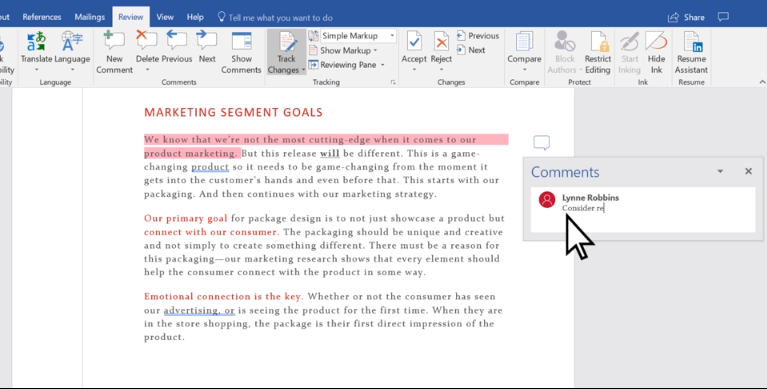The width and height of the screenshot is (767, 389).
Task: Add a New Comment
Action: coord(114,52)
